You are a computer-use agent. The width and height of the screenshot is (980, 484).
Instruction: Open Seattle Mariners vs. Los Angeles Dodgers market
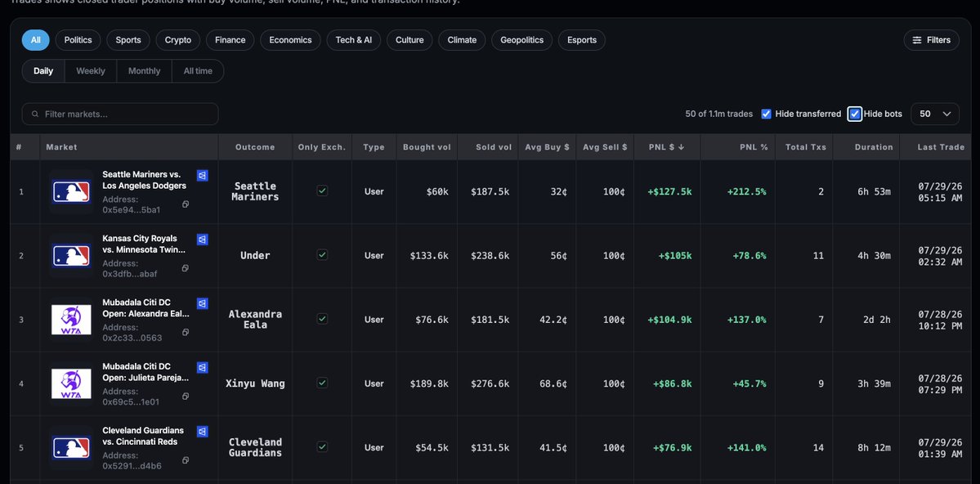(x=145, y=180)
